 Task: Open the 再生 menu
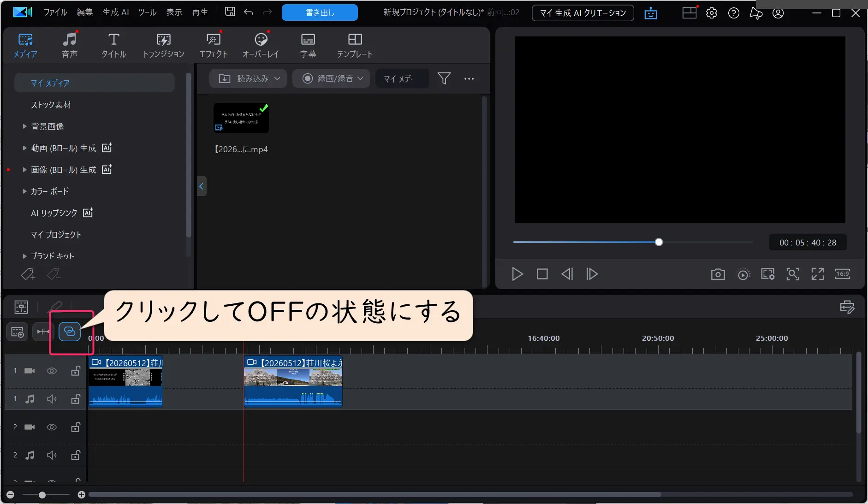[200, 12]
